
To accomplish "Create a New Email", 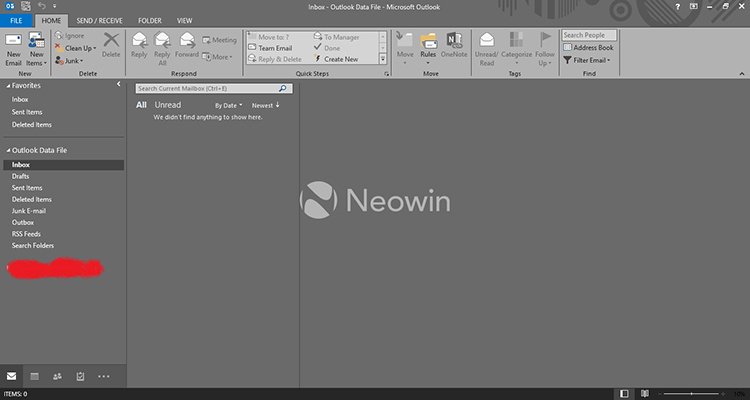I will (x=13, y=50).
